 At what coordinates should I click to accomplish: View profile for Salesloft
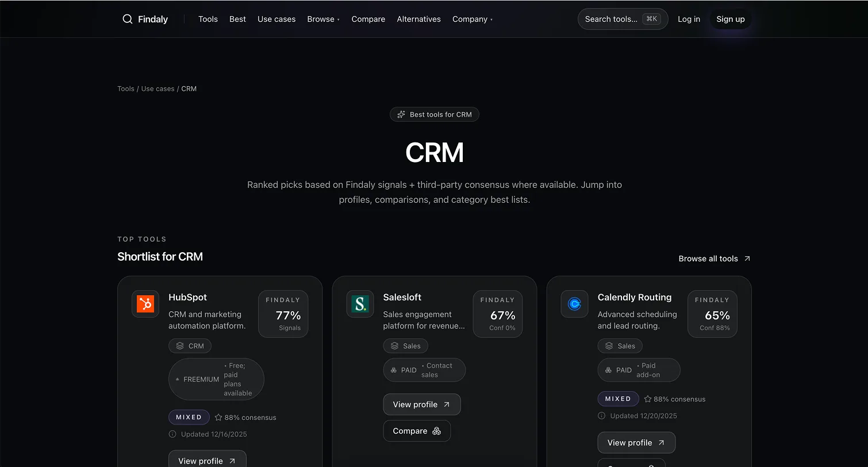click(421, 404)
